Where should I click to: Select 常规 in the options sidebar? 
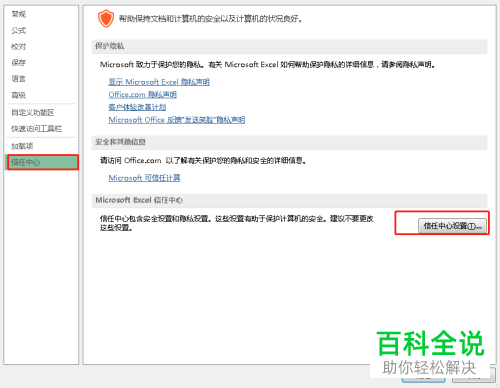pyautogui.click(x=19, y=14)
